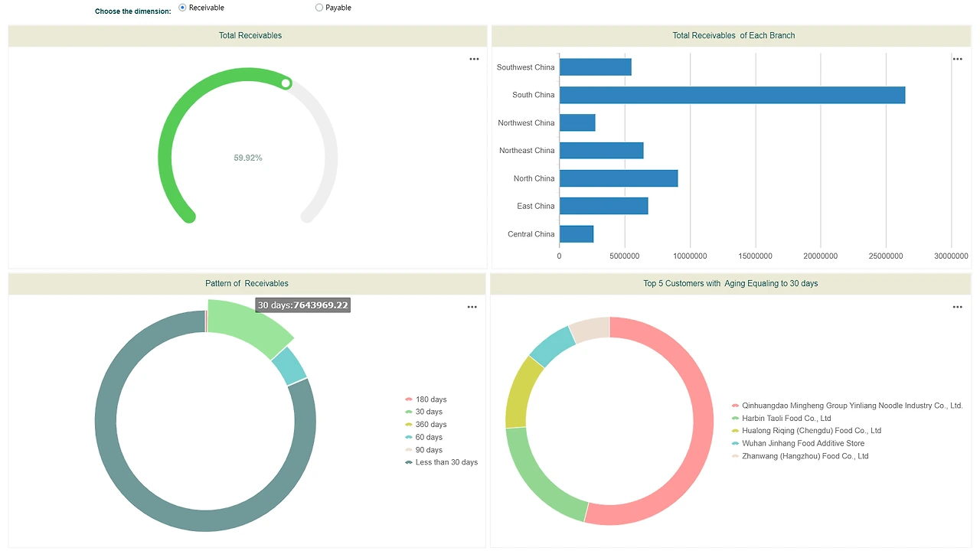Viewport: 980px width, 551px height.
Task: Toggle the 30 days legend entry
Action: [423, 412]
